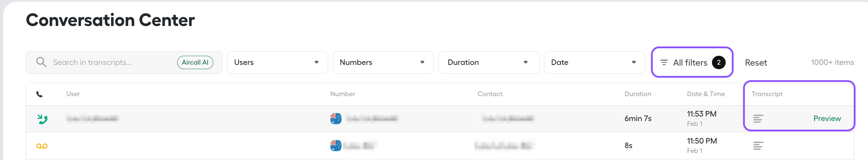Screen dimensions: 868x160
Task: Expand the Users filter dropdown
Action: (x=277, y=62)
